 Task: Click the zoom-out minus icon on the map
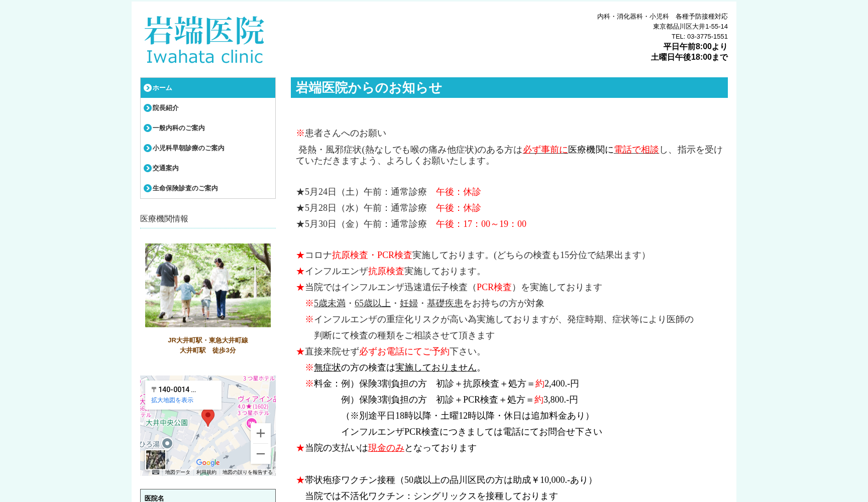pyautogui.click(x=261, y=453)
